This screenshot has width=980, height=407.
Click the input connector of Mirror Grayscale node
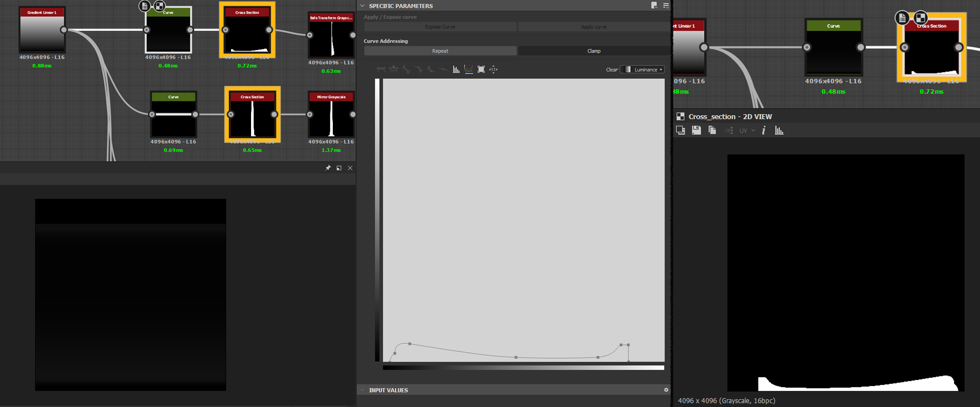310,115
